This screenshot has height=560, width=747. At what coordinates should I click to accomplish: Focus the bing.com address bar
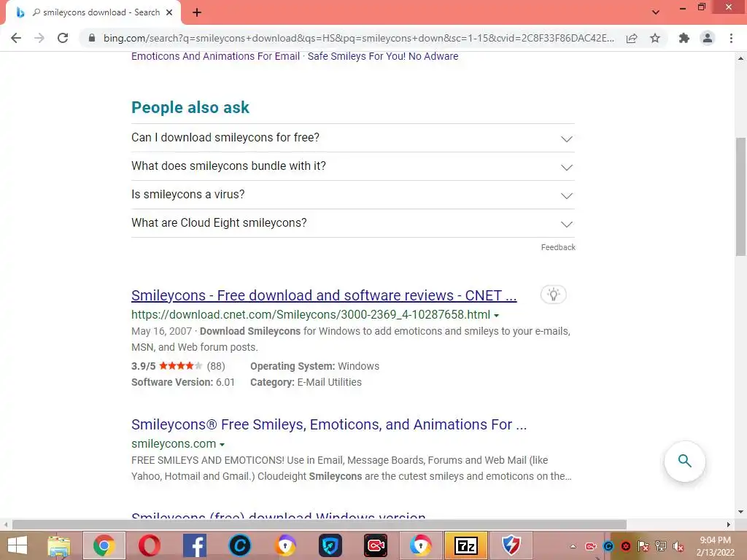tap(359, 38)
